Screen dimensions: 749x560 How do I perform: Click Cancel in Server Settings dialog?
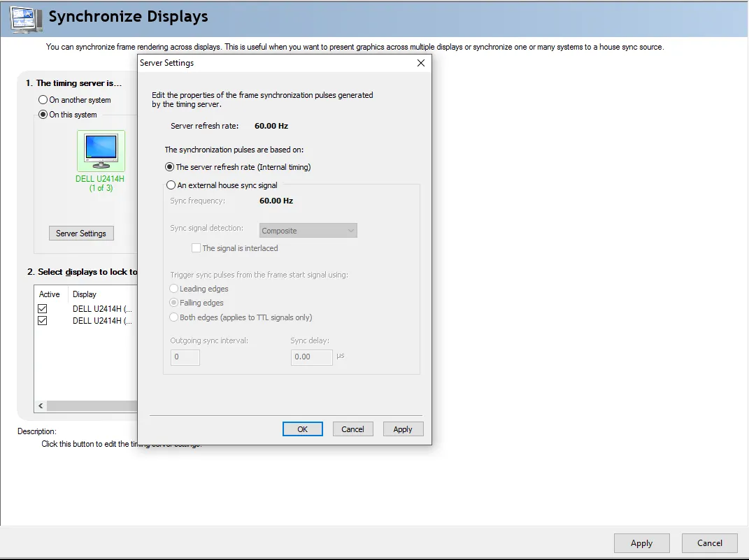352,429
